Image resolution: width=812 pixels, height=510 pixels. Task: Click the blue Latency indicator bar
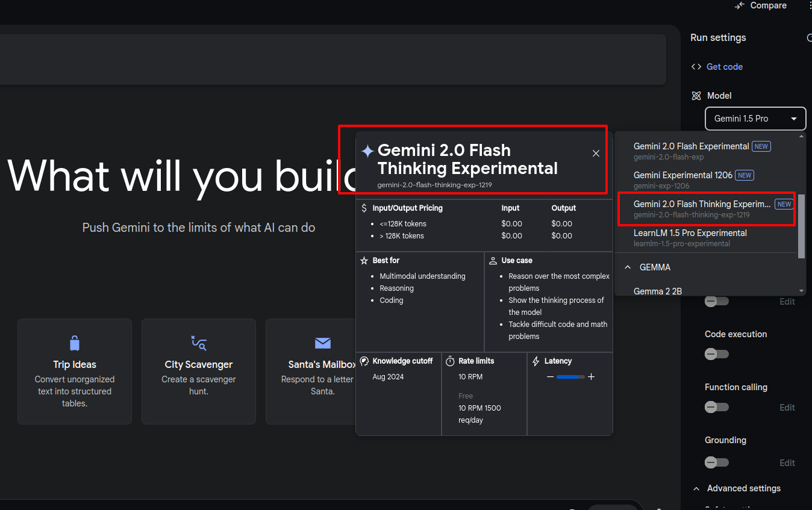click(x=570, y=377)
